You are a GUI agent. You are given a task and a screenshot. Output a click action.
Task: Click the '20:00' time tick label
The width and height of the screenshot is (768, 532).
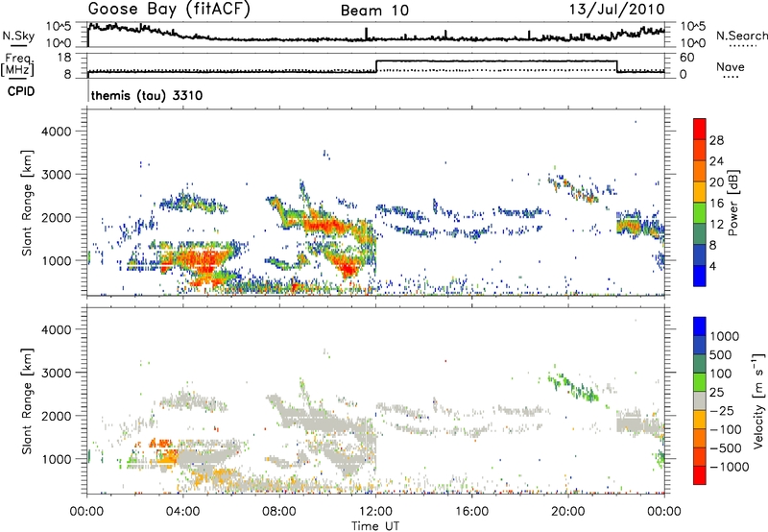coord(568,512)
